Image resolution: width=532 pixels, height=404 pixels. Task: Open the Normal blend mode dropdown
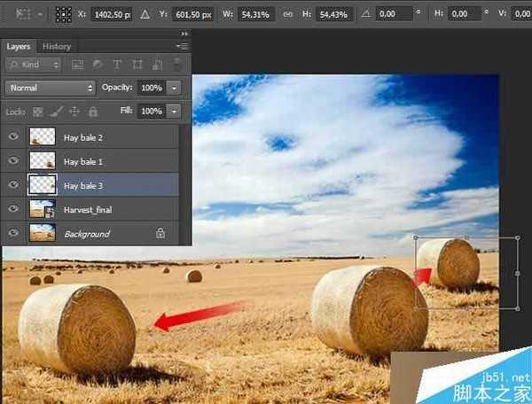click(x=50, y=88)
